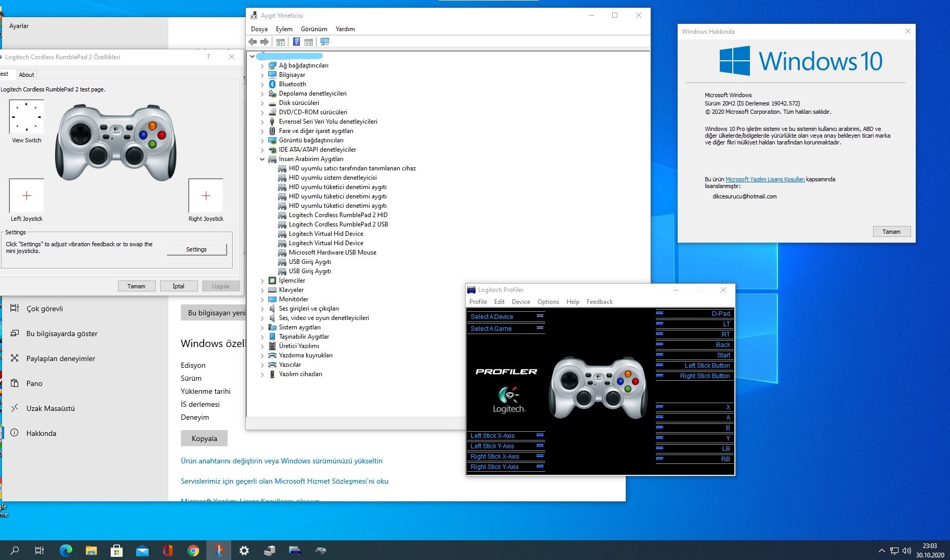
Task: Expand Ses, video ve oyun denetleyicileri
Action: click(262, 318)
